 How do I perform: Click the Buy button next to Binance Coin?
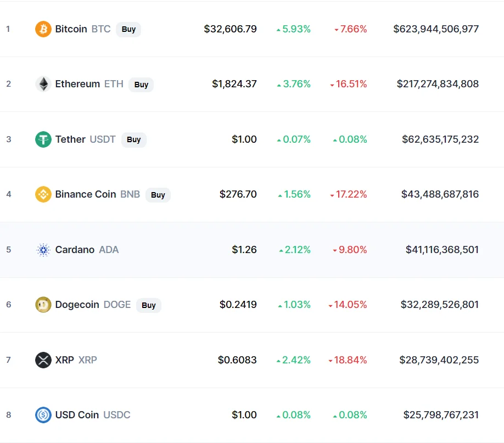(x=158, y=195)
